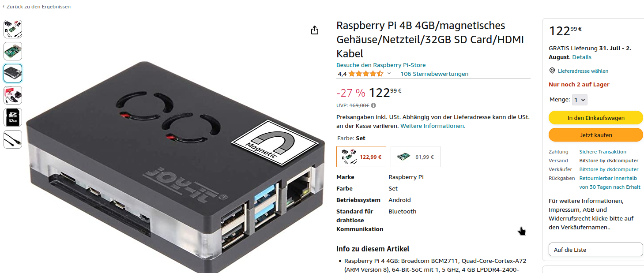Click the location pin icon beside Lieferadresse wählen
The width and height of the screenshot is (644, 273).
552,71
